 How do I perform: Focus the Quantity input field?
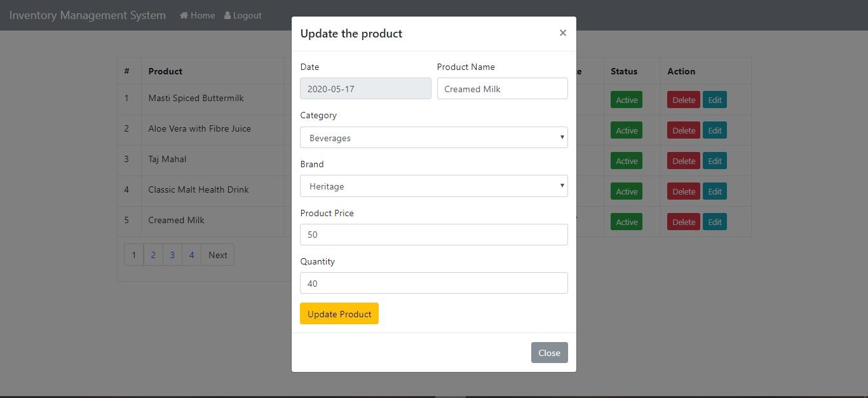pyautogui.click(x=434, y=283)
